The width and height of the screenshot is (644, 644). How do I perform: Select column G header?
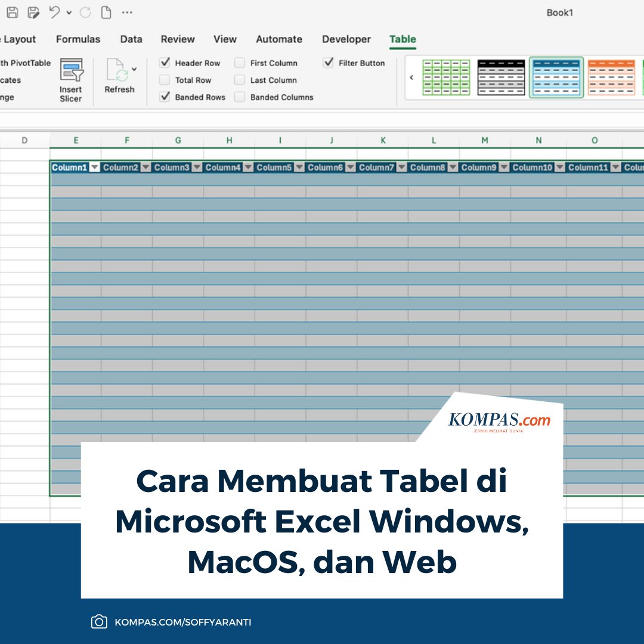tap(178, 140)
